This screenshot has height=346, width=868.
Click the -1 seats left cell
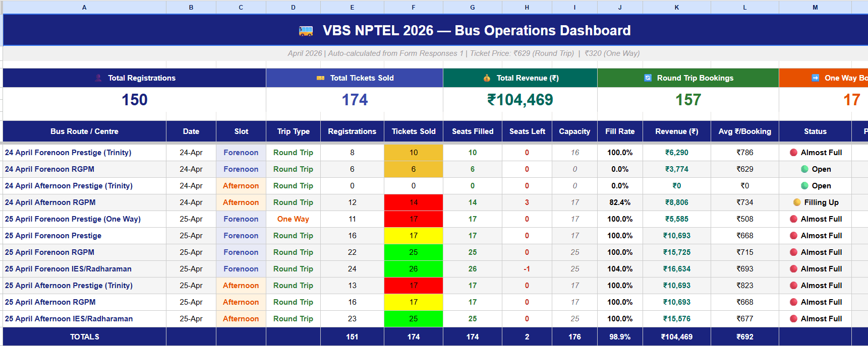pyautogui.click(x=527, y=269)
